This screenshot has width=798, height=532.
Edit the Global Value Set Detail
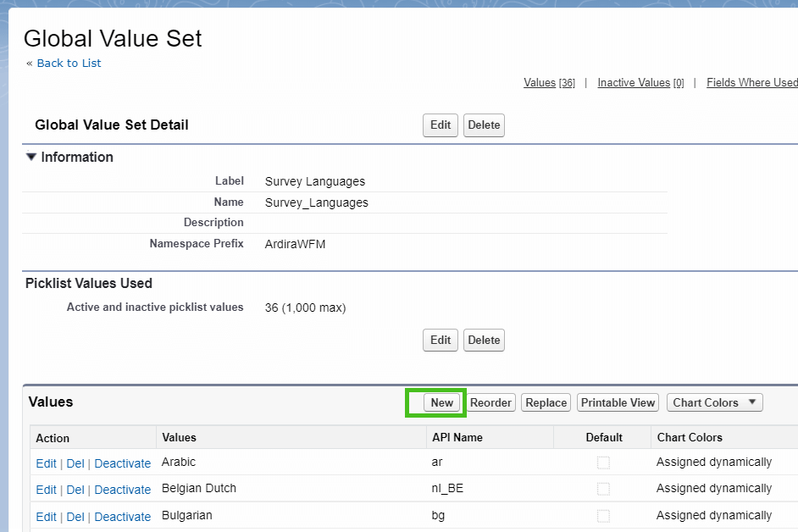click(440, 125)
